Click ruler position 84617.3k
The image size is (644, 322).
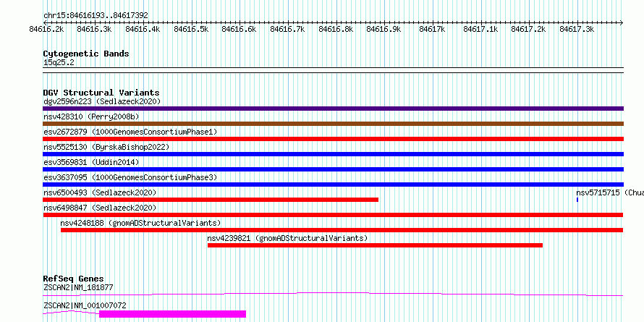[577, 29]
